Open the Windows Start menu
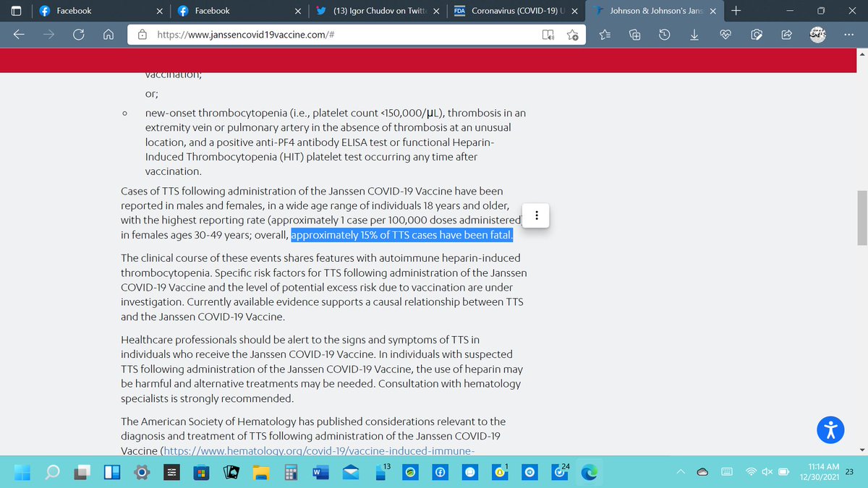 pos(24,472)
